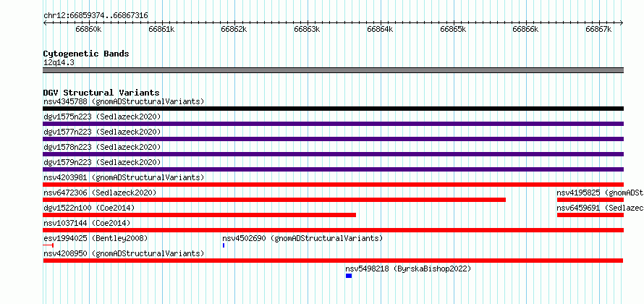Open the nsv5498218 ByrskaBishop2022 variant label
This screenshot has width=644, height=304.
(408, 269)
